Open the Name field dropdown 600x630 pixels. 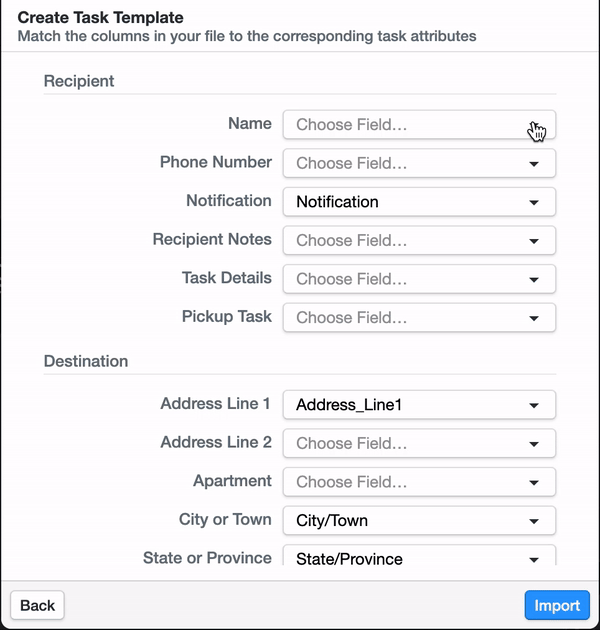[x=419, y=125]
